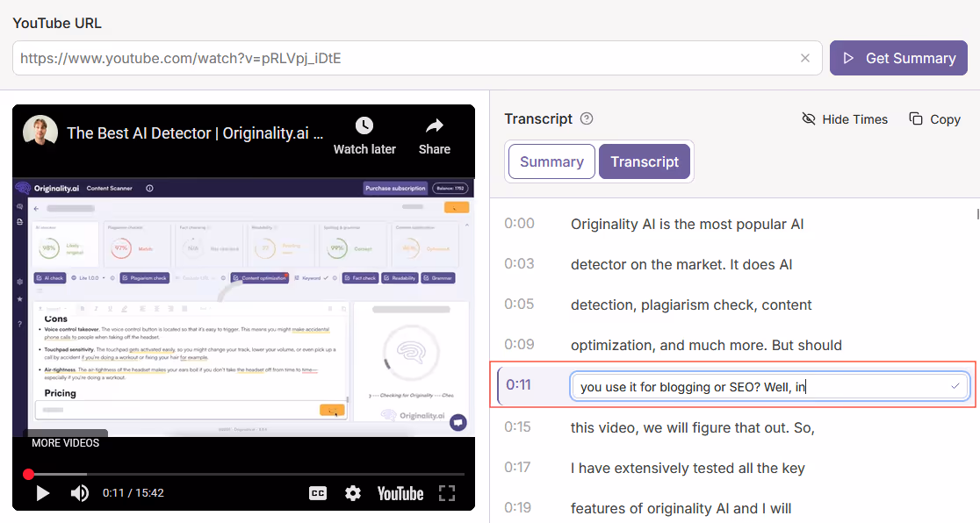The height and width of the screenshot is (523, 980).
Task: Open the video on YouTube
Action: tap(400, 493)
